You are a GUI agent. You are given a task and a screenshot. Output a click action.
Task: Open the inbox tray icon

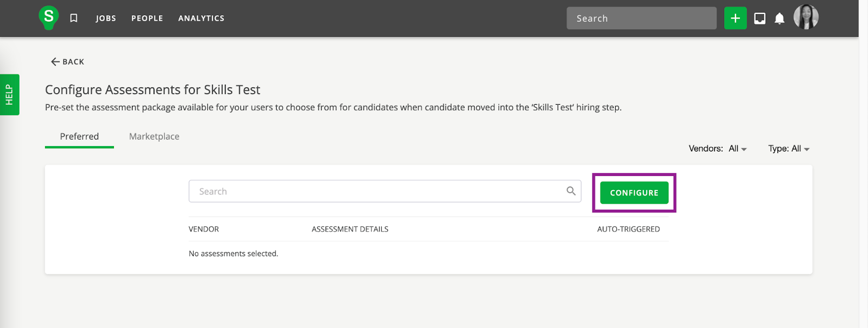pos(759,18)
